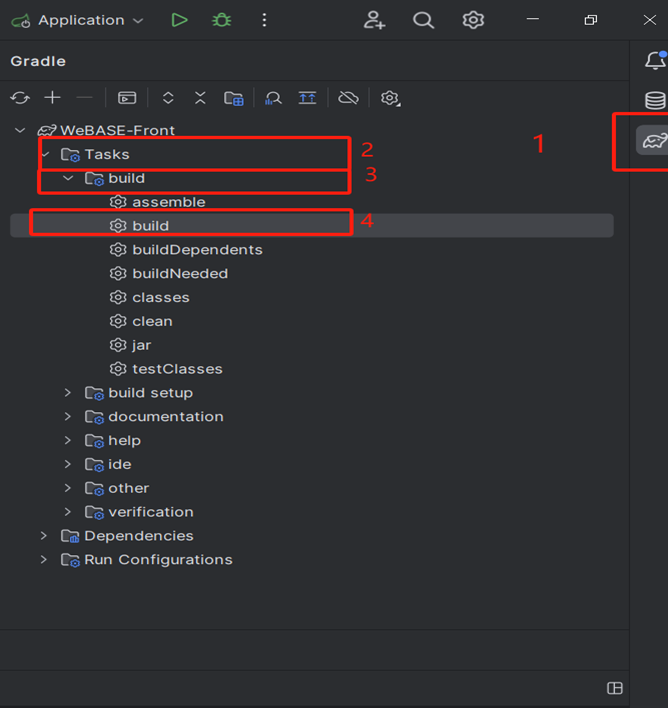Image resolution: width=668 pixels, height=708 pixels.
Task: Expand the documentation group
Action: (x=68, y=416)
